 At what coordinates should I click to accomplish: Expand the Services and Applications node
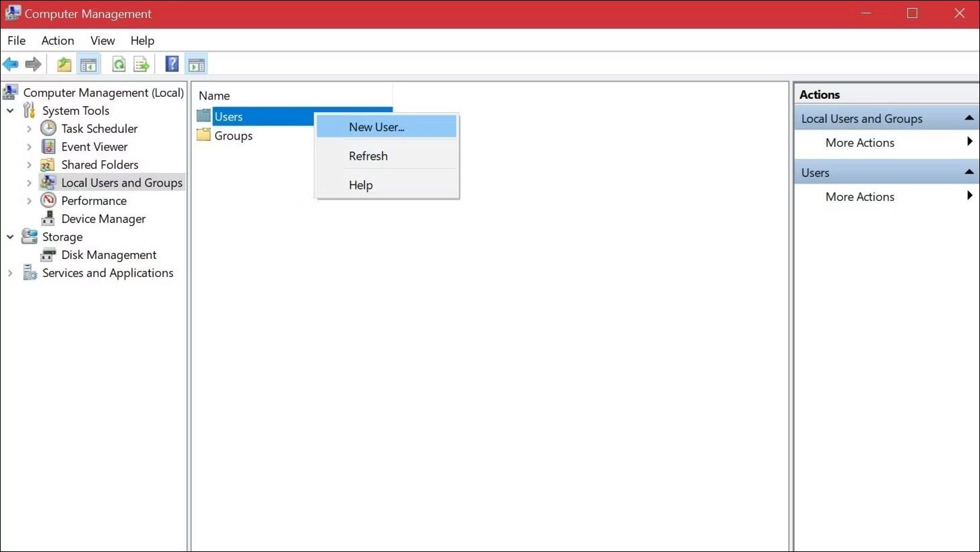[x=10, y=273]
